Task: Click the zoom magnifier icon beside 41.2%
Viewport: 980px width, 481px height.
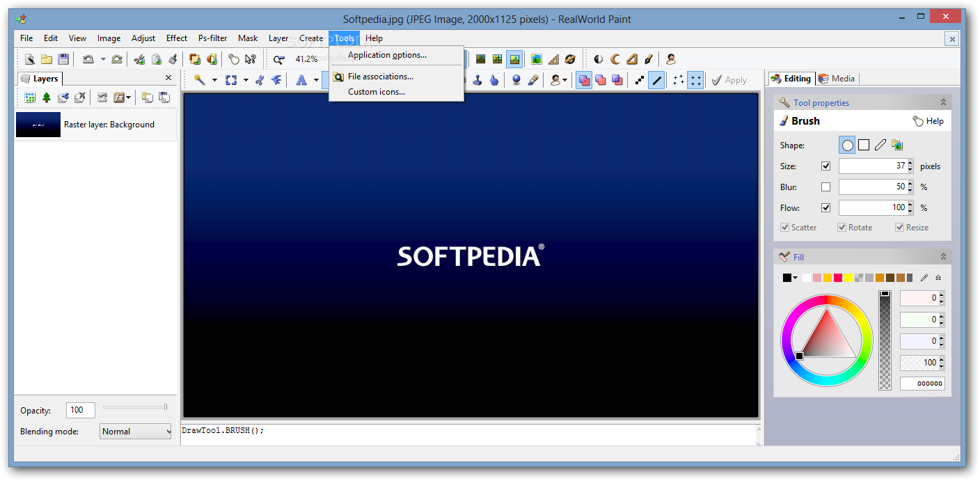Action: click(279, 59)
